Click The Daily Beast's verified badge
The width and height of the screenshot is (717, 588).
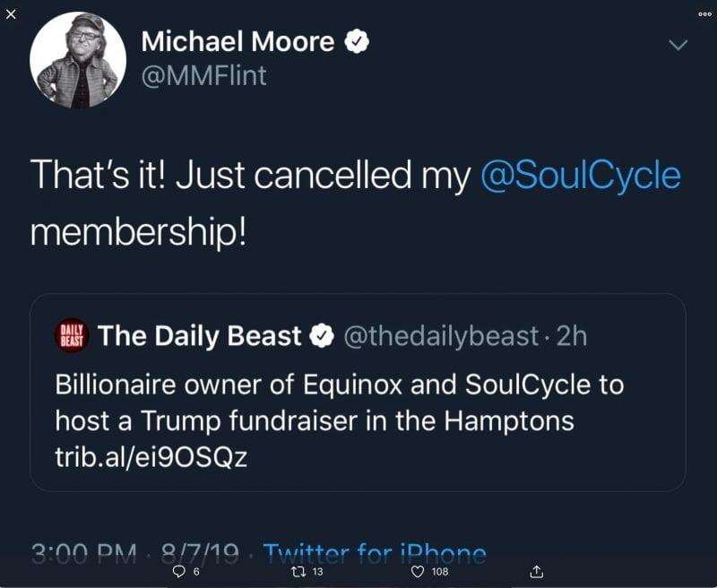pyautogui.click(x=321, y=336)
